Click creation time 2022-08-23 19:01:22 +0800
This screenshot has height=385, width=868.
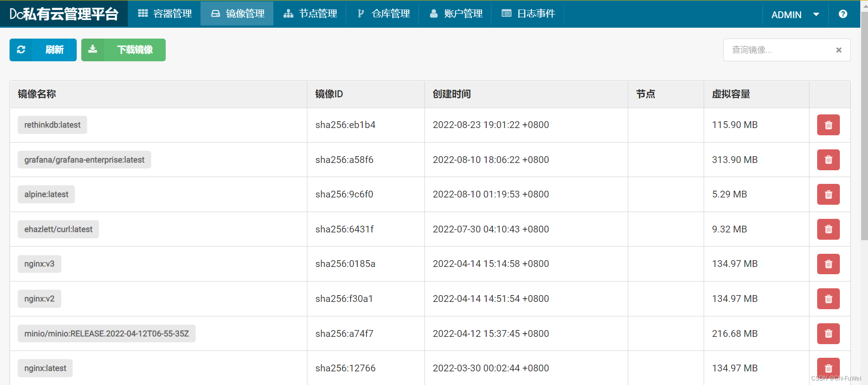(x=491, y=125)
